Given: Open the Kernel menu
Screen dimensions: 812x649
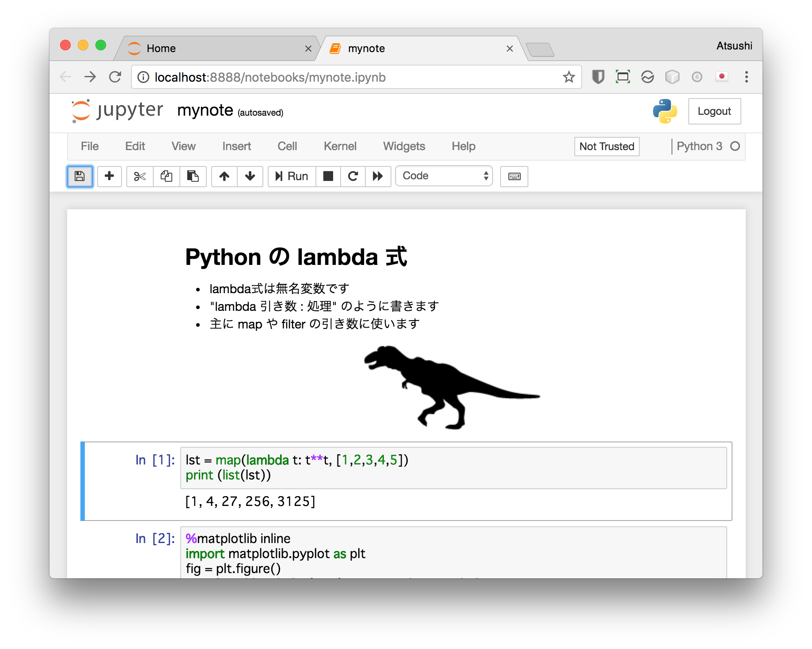Looking at the screenshot, I should coord(340,146).
